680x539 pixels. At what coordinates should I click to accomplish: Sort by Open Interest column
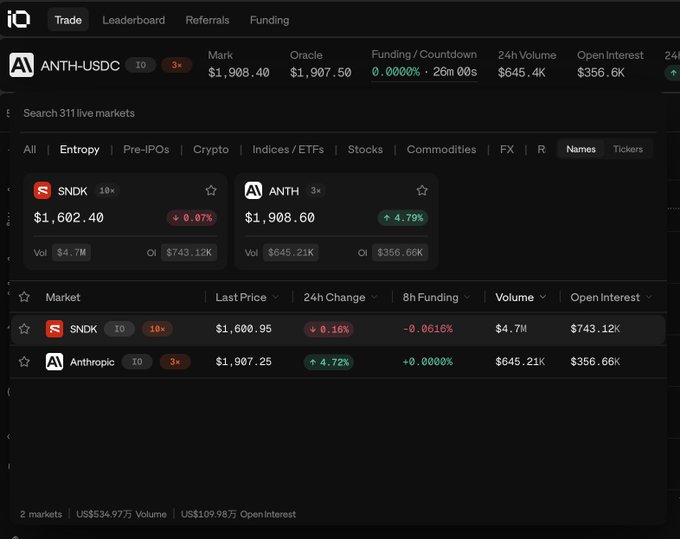point(611,297)
